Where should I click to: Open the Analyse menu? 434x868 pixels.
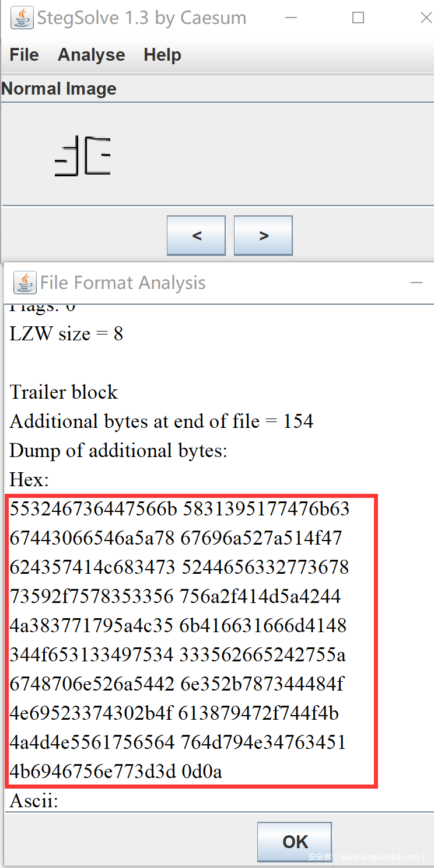tap(91, 55)
